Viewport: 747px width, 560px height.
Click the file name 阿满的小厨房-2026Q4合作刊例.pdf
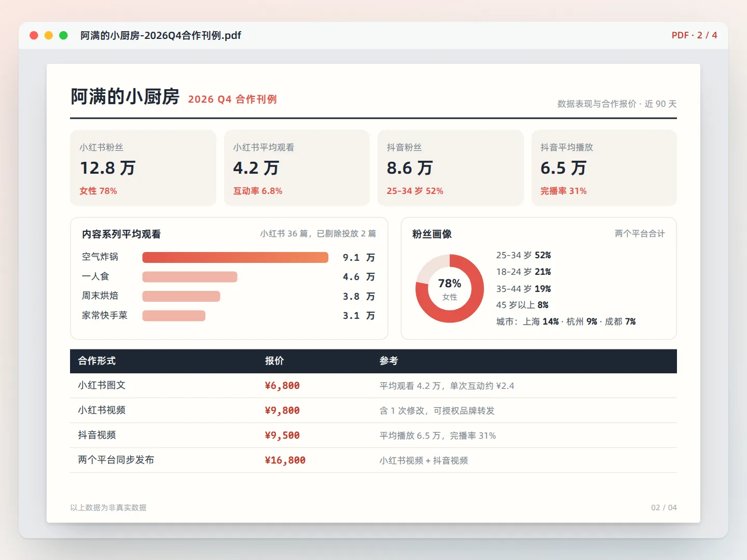[161, 35]
